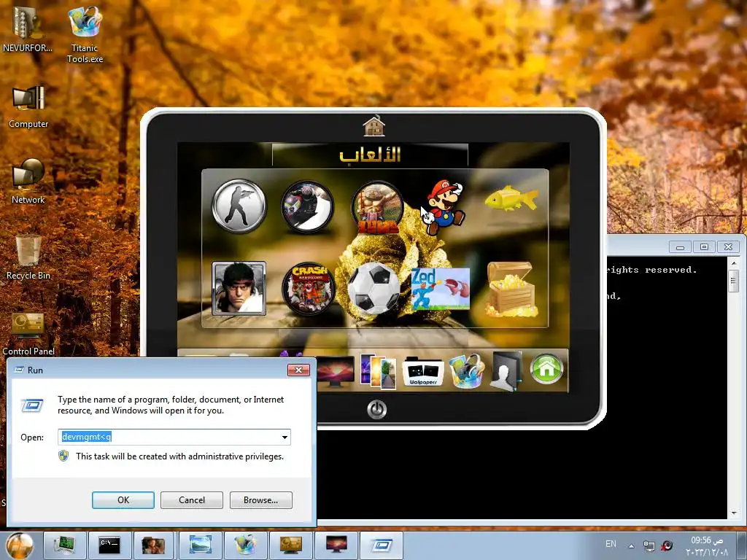The image size is (747, 560).
Task: Click the power button on tablet
Action: tap(377, 409)
